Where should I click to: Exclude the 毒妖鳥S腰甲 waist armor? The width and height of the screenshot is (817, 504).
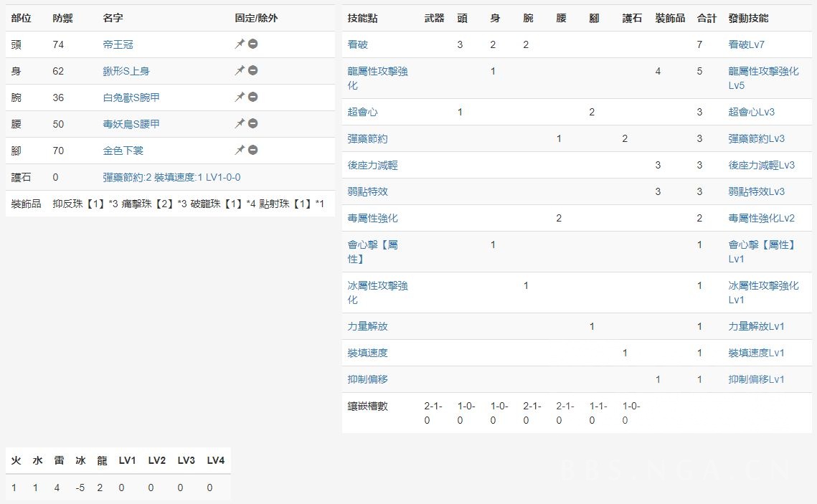252,124
